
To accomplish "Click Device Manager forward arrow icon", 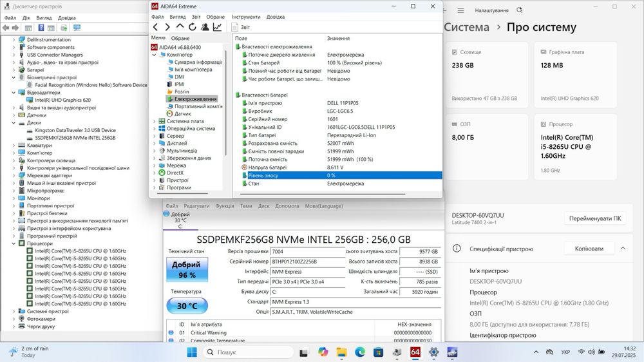I will point(15,28).
